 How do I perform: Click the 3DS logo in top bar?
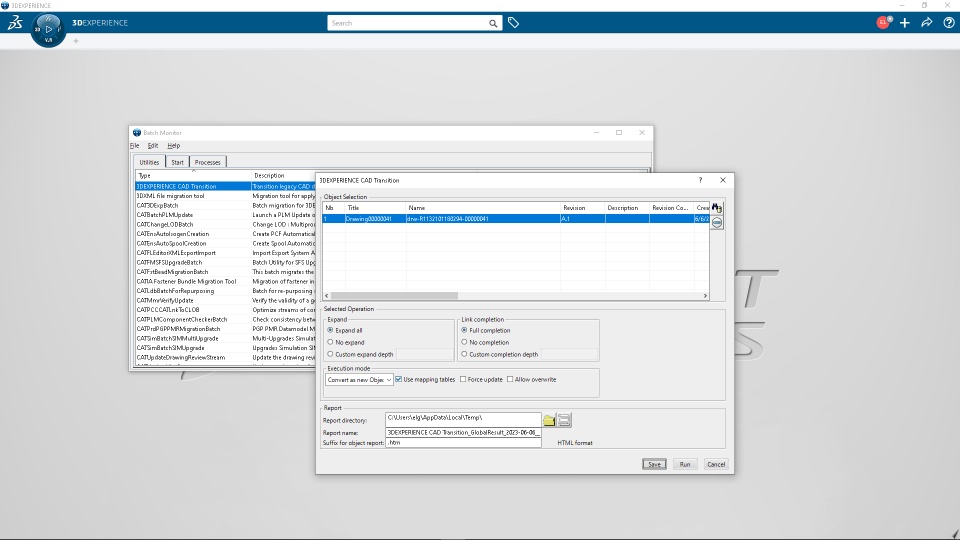click(x=15, y=23)
